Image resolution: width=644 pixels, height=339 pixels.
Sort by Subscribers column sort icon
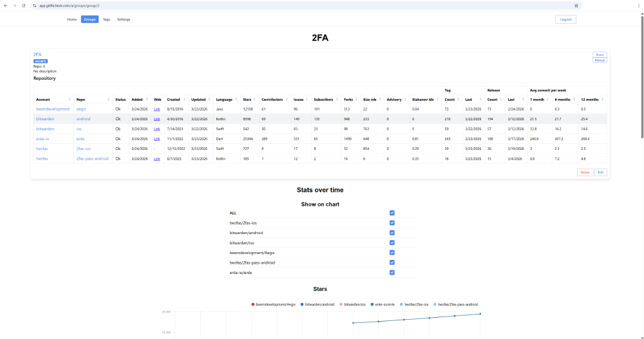[337, 99]
